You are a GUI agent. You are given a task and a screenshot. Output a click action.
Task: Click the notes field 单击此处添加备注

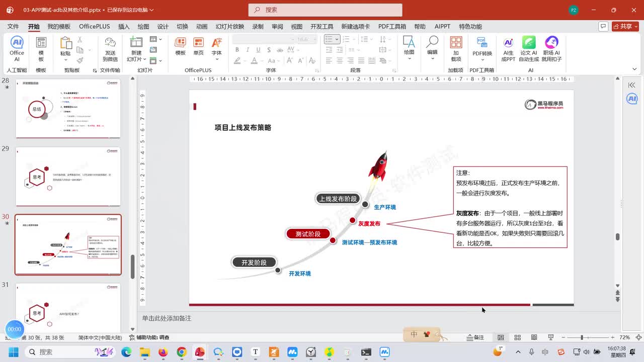[167, 318]
